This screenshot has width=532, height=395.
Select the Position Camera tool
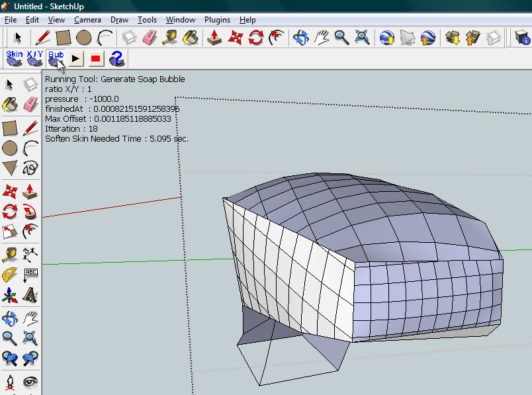point(10,382)
